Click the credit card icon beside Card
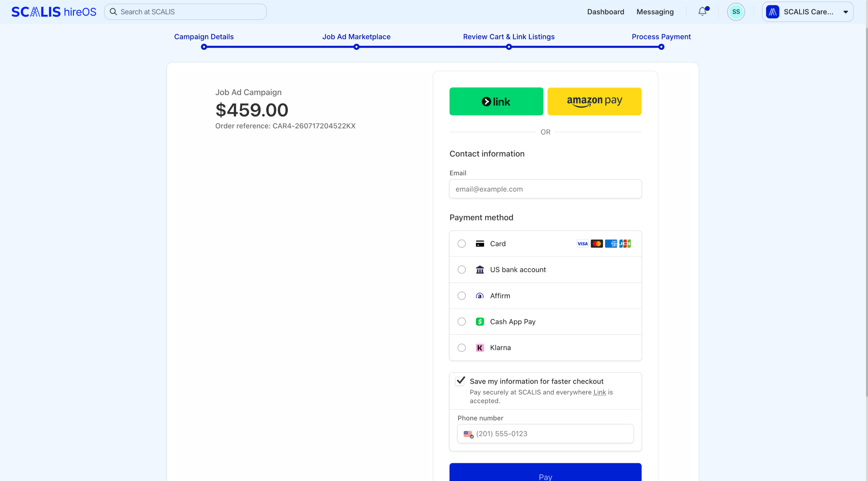Image resolution: width=868 pixels, height=481 pixels. [480, 244]
